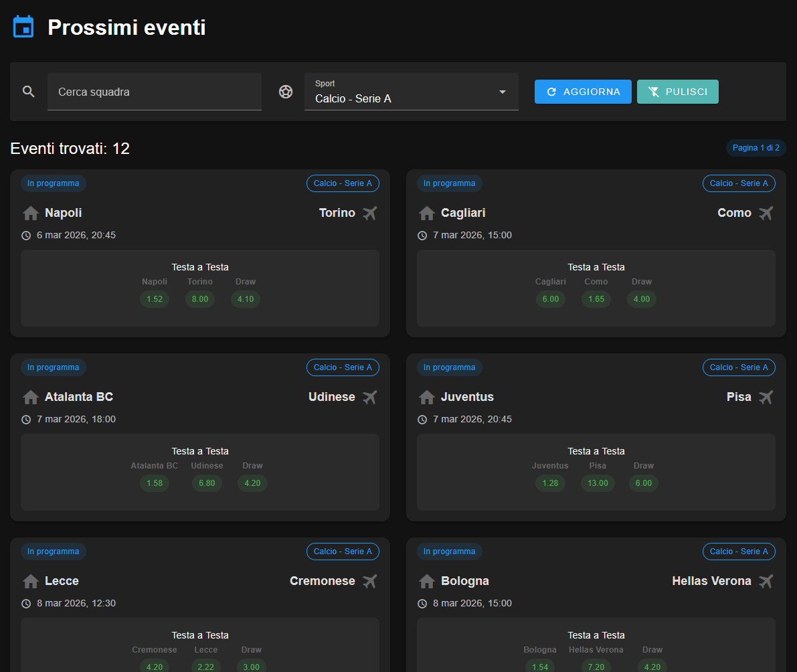Click the clock icon on the Atalanta BC card
This screenshot has width=797, height=672.
(x=25, y=419)
